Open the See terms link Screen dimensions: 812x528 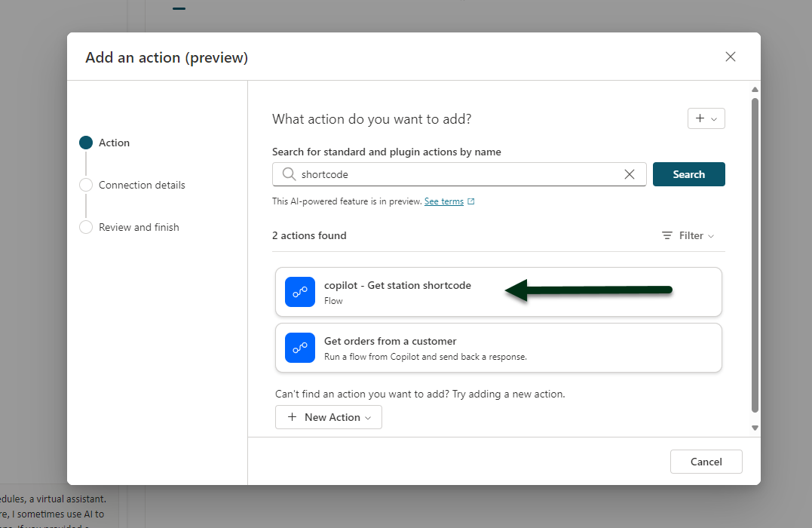(x=443, y=201)
